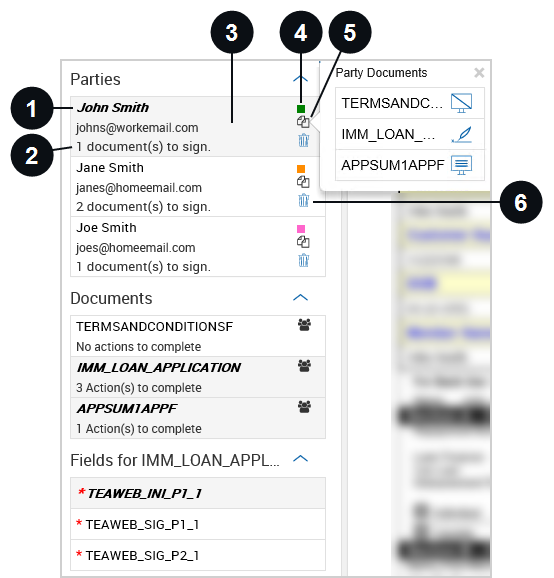Click the parties icon for IMM_LOAN_APPLICATION
The height and width of the screenshot is (578, 554).
click(x=304, y=366)
